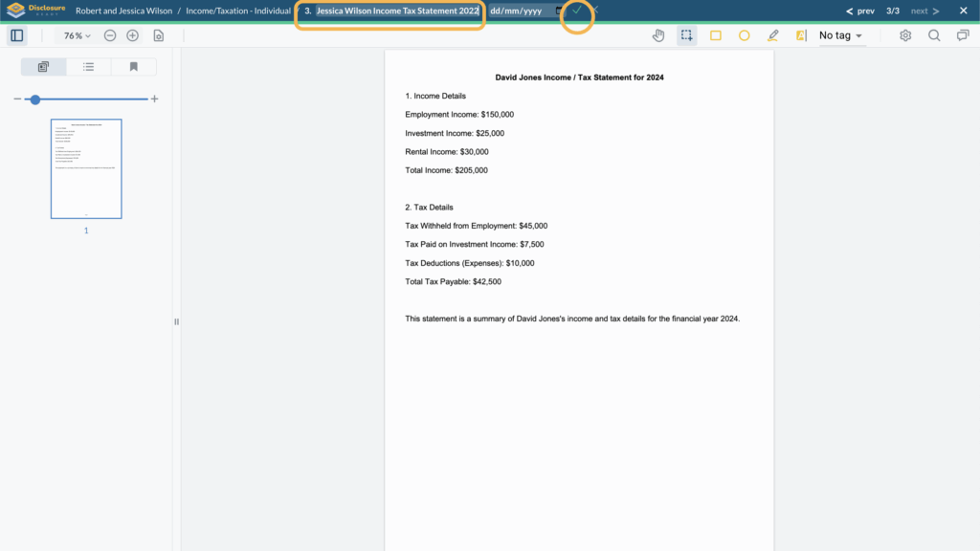Image resolution: width=980 pixels, height=551 pixels.
Task: Switch to the thumbnails tab in sidebar
Action: pyautogui.click(x=44, y=67)
